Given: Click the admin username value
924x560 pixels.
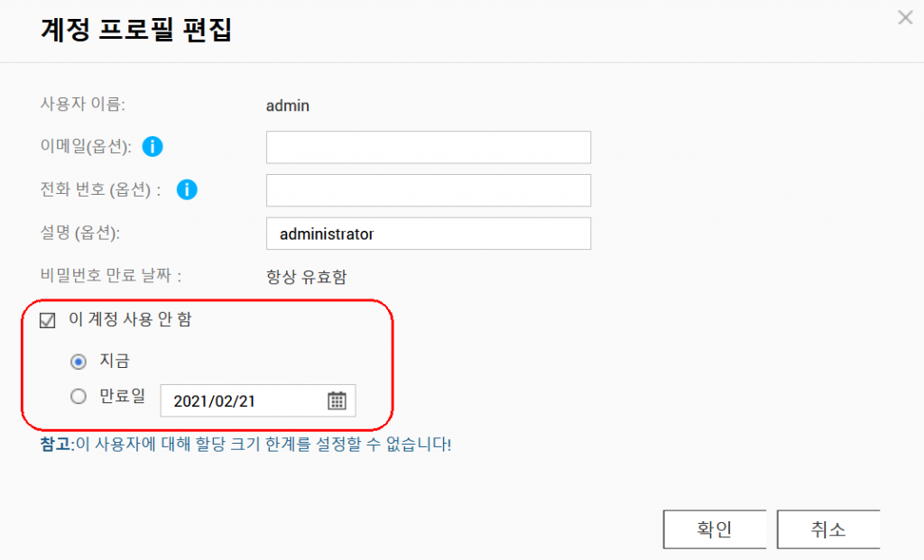Looking at the screenshot, I should pos(288,106).
